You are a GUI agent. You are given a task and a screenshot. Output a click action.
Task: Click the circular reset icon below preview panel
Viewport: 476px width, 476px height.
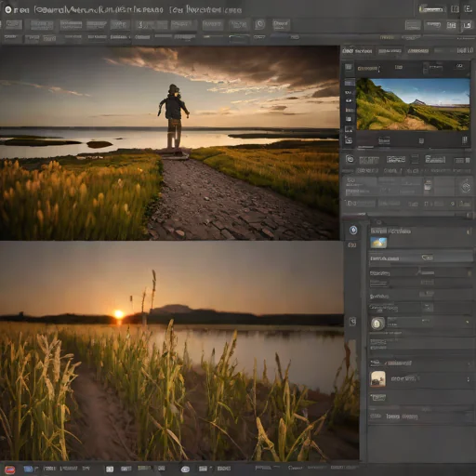point(350,159)
